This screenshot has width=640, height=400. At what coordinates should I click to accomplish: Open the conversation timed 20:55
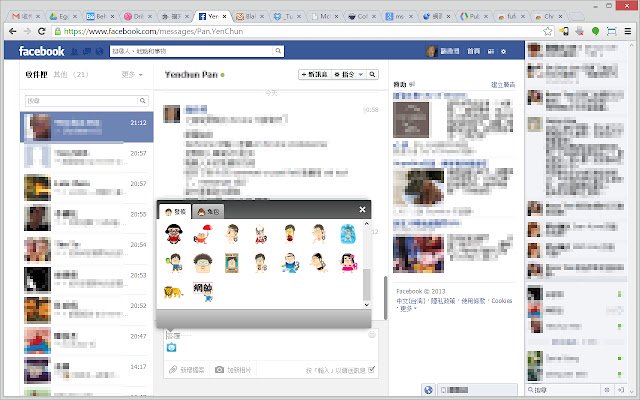[x=87, y=218]
